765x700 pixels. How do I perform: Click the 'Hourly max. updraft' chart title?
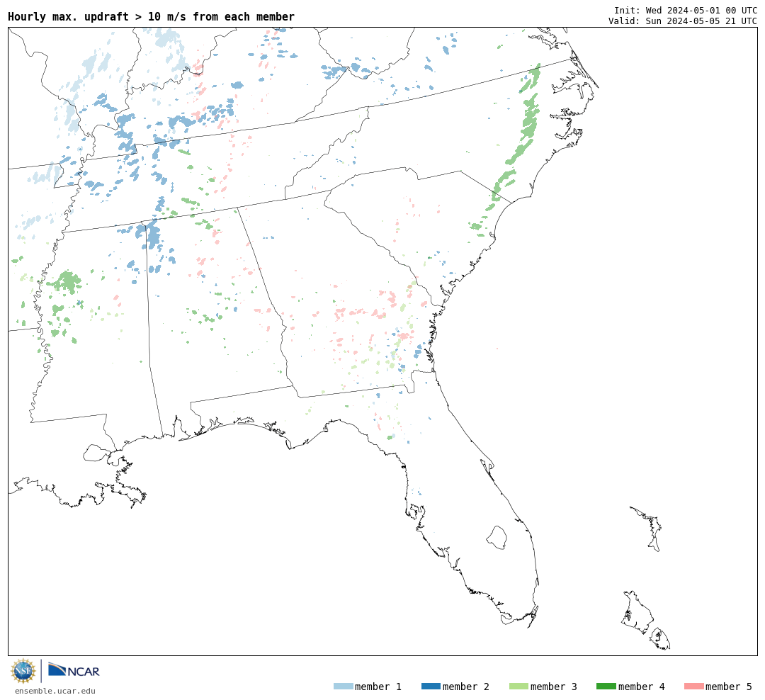152,16
